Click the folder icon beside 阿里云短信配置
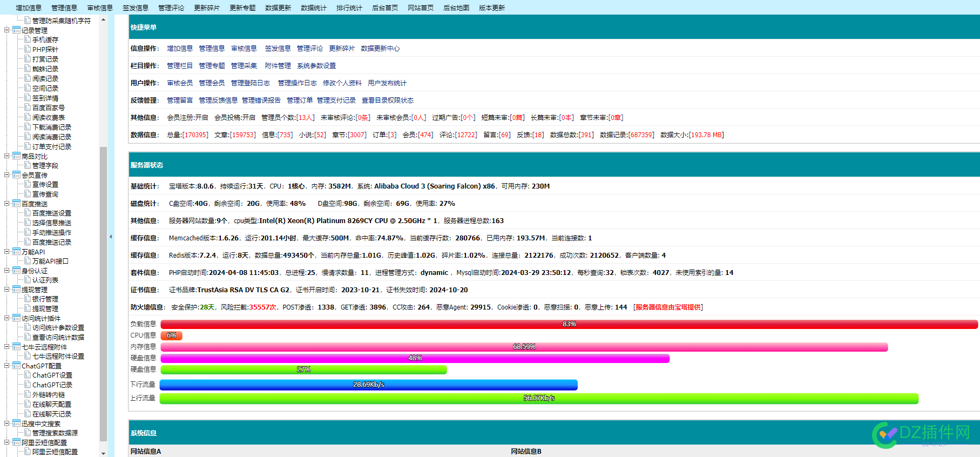Viewport: 980px width, 457px height. coord(16,442)
